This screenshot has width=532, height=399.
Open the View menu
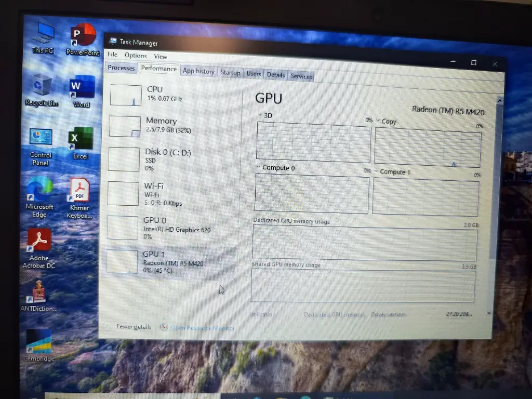[x=161, y=56]
